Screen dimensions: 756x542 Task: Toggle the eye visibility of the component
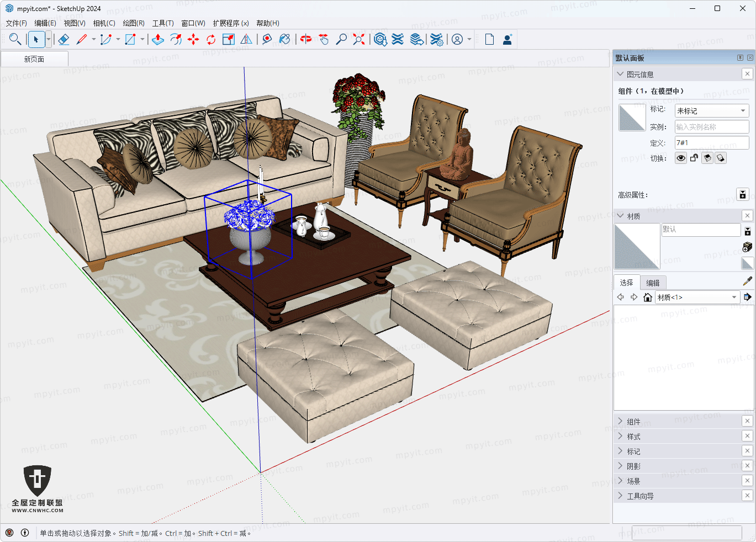pyautogui.click(x=681, y=158)
